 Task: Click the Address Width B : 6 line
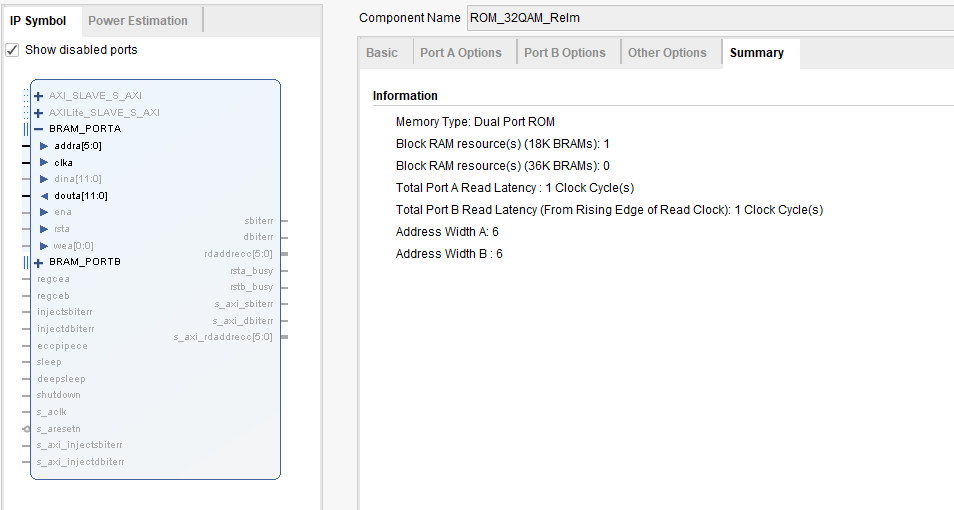click(x=449, y=253)
